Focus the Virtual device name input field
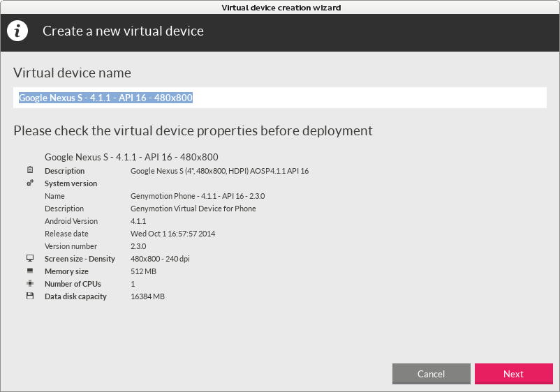 point(279,98)
